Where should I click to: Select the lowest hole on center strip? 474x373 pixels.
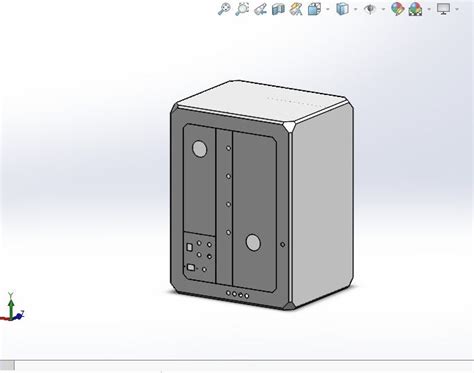[229, 232]
